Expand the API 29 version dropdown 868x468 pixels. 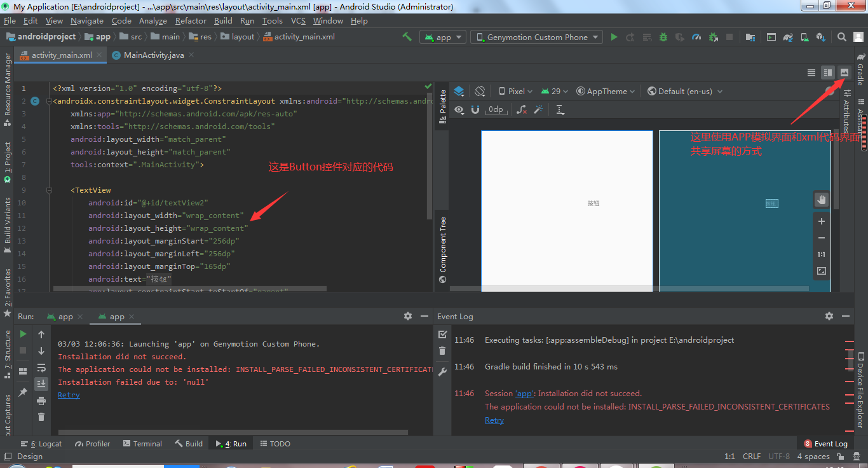point(554,91)
